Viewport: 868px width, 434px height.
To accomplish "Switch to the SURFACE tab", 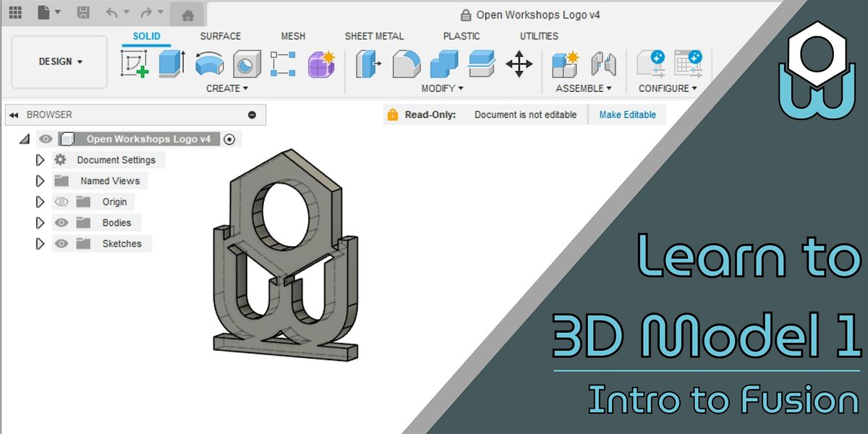I will pos(221,36).
